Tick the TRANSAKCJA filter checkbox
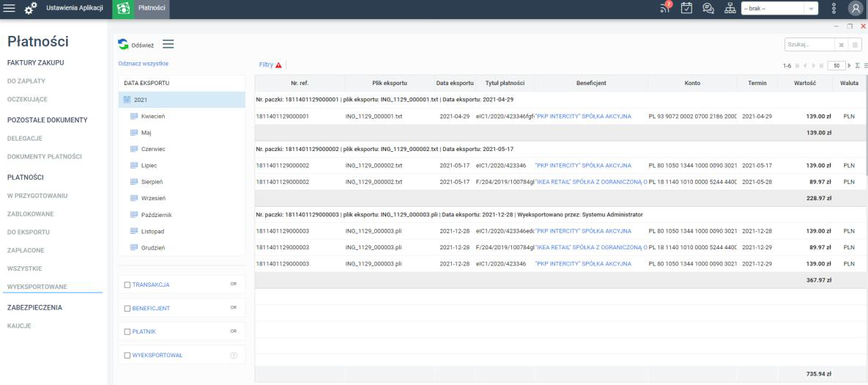868x385 pixels. 127,285
